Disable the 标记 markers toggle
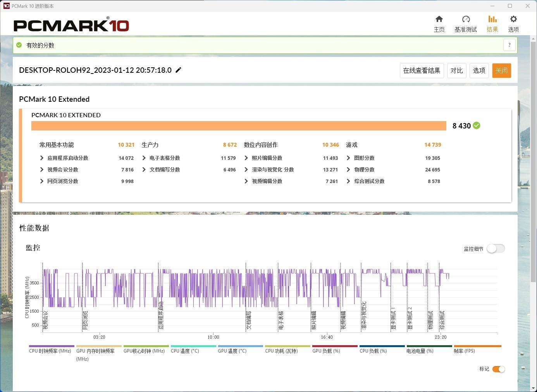Viewport: 537px width, 392px height. point(498,369)
